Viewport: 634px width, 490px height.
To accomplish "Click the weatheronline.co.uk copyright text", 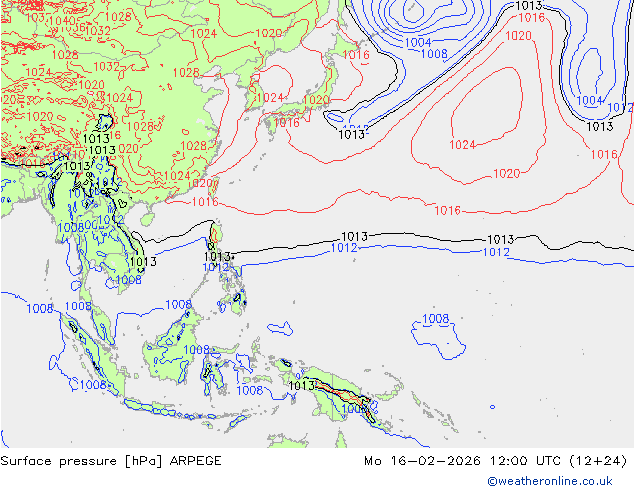I will [550, 481].
